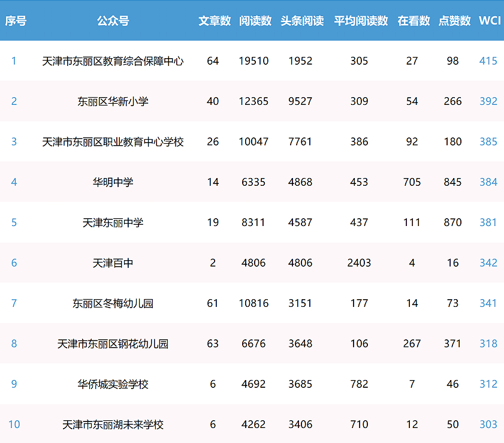
Task: Open WCI value 341 link
Action: [x=488, y=303]
